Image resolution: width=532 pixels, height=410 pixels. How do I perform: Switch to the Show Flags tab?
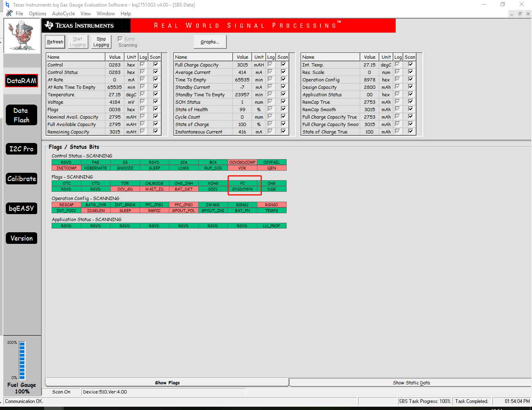[167, 383]
